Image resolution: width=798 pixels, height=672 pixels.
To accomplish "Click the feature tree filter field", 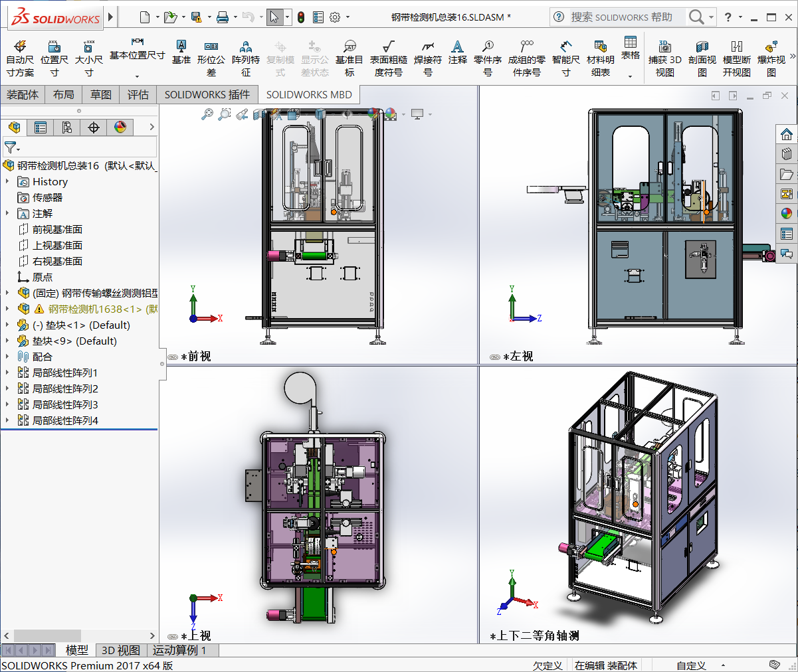I will [x=80, y=147].
